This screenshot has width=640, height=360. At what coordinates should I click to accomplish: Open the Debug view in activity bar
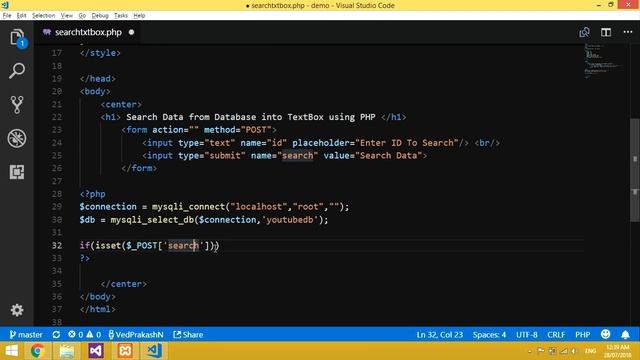[x=17, y=138]
